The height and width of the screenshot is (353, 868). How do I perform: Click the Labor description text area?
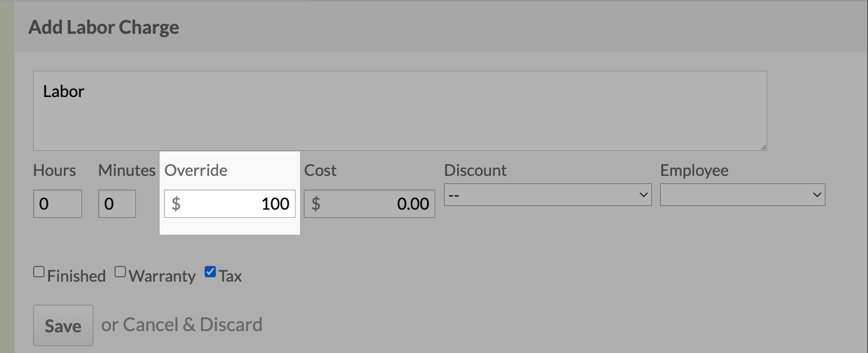[x=400, y=111]
